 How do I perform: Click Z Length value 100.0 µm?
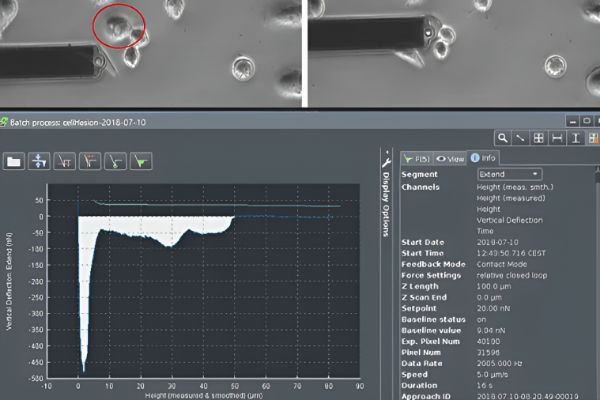[x=494, y=286]
